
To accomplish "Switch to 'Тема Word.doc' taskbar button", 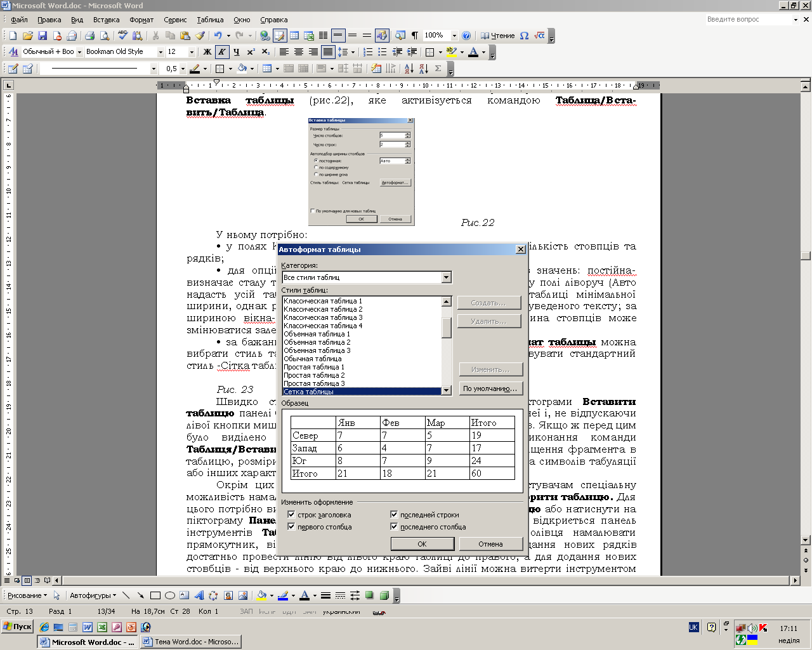I will pyautogui.click(x=191, y=642).
